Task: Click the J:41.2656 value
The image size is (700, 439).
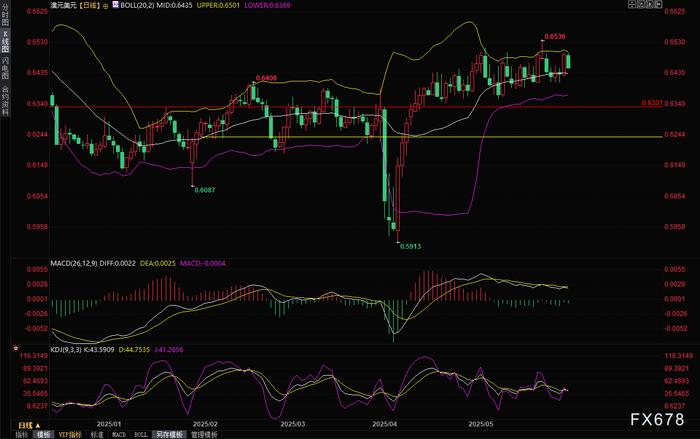Action: (169, 350)
